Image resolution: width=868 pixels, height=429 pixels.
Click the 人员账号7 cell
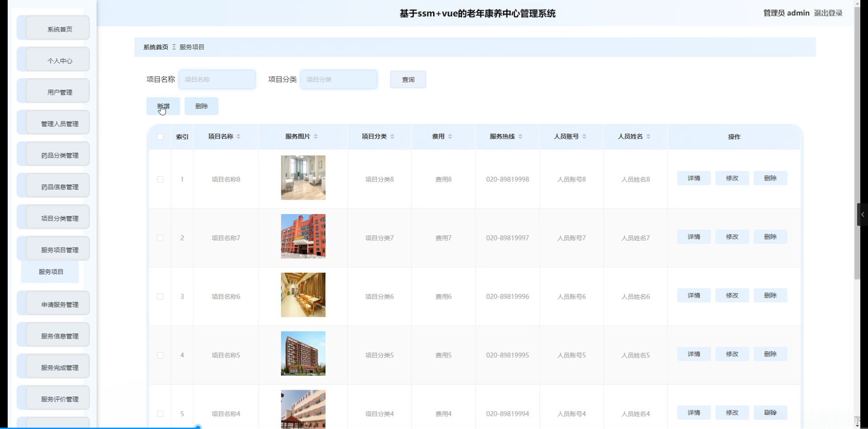571,238
